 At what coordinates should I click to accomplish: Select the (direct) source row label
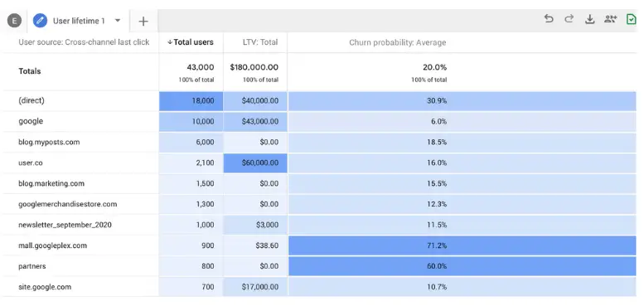click(x=31, y=100)
